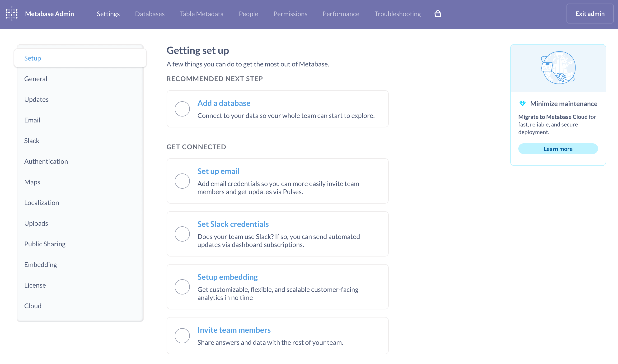Open the Invite team members link
The height and width of the screenshot is (364, 618).
pyautogui.click(x=234, y=330)
